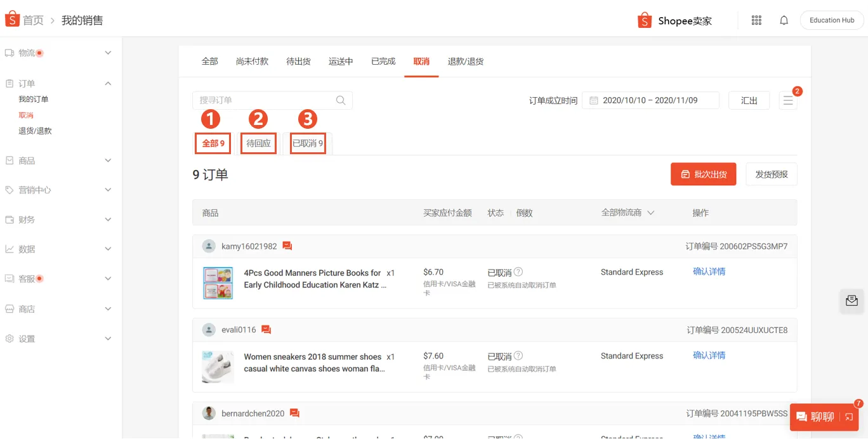
Task: Expand the 财务 sidebar section
Action: tap(60, 219)
